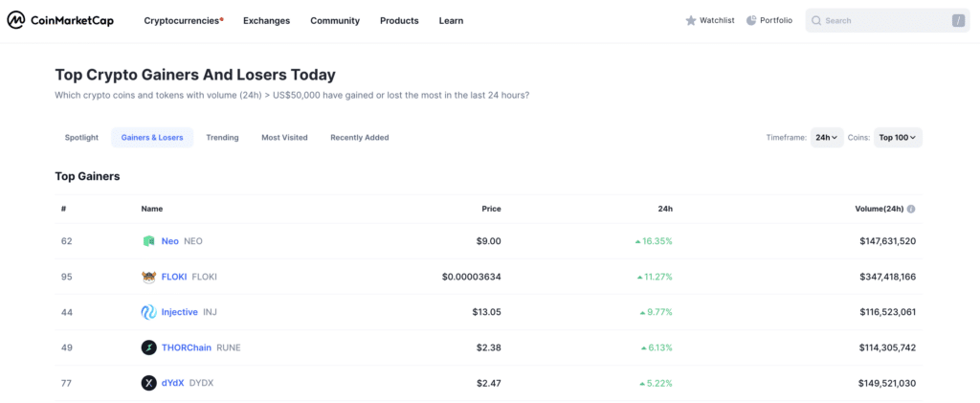Switch to the Spotlight tab
This screenshot has height=403, width=980.
tap(81, 138)
